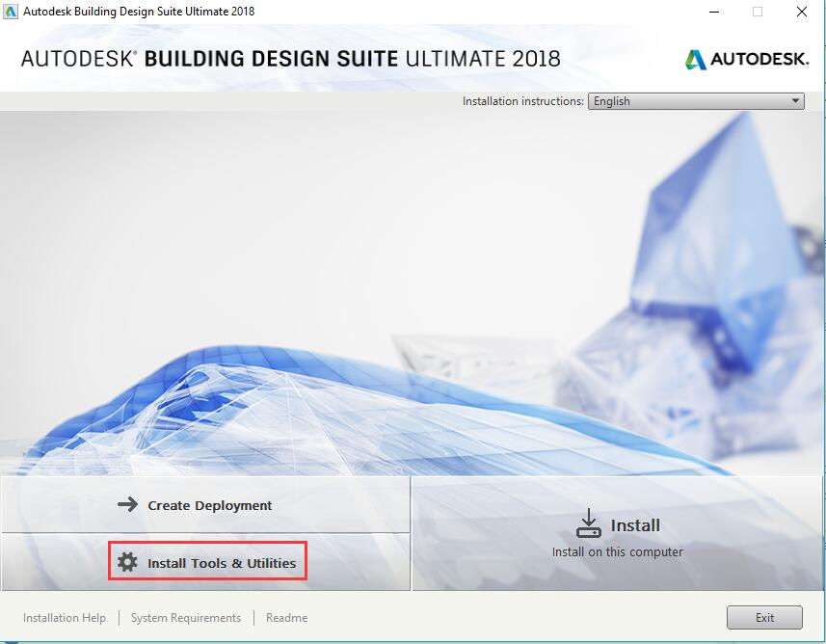The width and height of the screenshot is (826, 644).
Task: Close the installer window
Action: (x=802, y=12)
